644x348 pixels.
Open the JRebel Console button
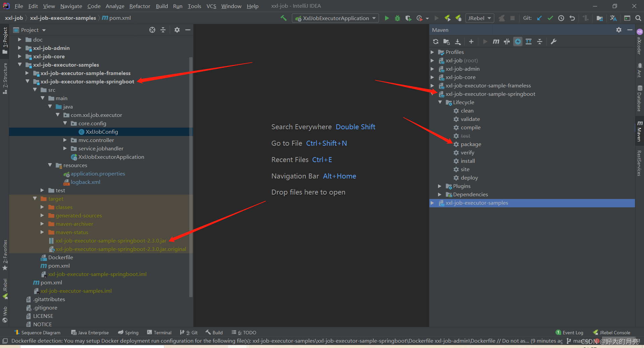[x=611, y=333]
